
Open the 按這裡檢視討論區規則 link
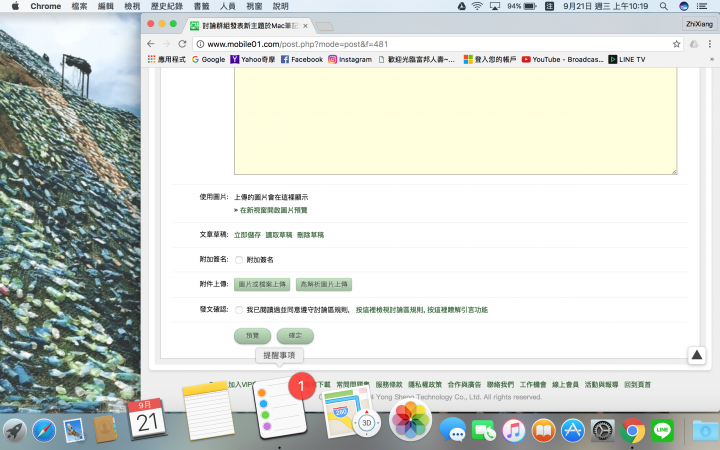(x=390, y=310)
